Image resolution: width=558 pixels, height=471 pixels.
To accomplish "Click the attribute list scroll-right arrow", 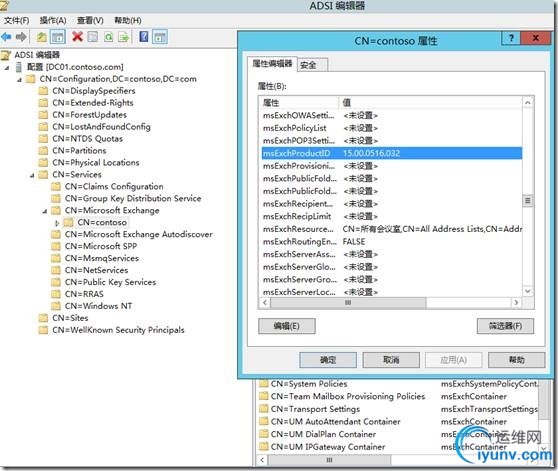I will 516,303.
